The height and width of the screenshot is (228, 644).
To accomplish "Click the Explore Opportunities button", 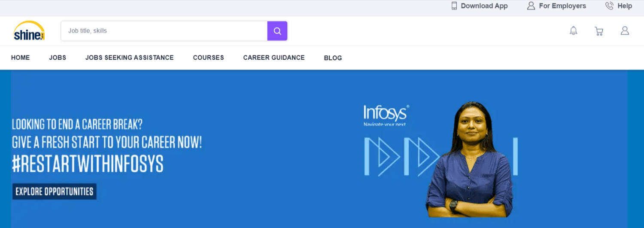I will [55, 192].
